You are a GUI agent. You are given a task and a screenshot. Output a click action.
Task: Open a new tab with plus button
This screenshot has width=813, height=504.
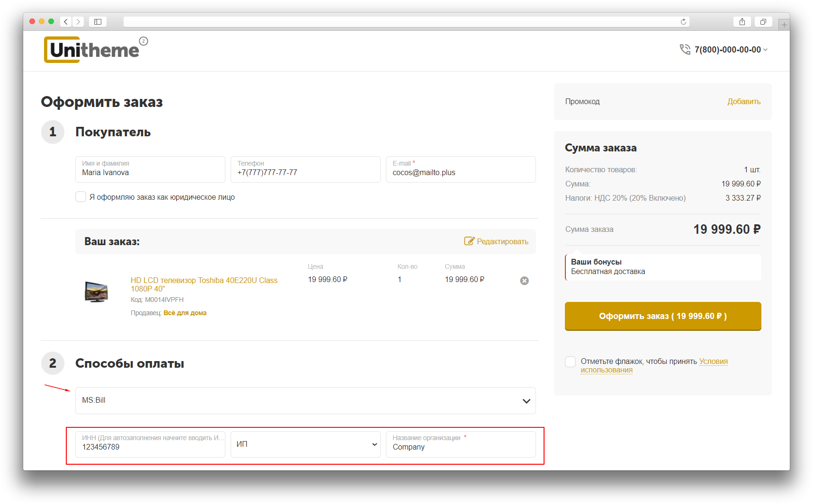click(784, 25)
